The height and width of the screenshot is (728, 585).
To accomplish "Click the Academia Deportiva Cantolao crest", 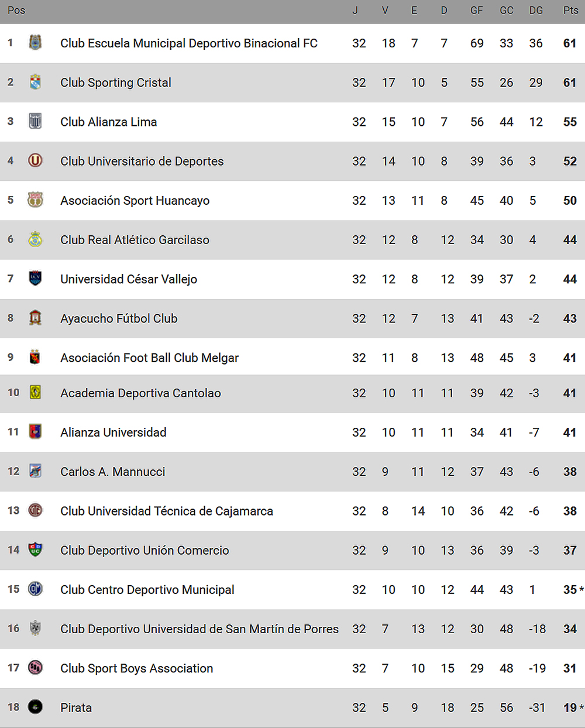I will pyautogui.click(x=35, y=392).
